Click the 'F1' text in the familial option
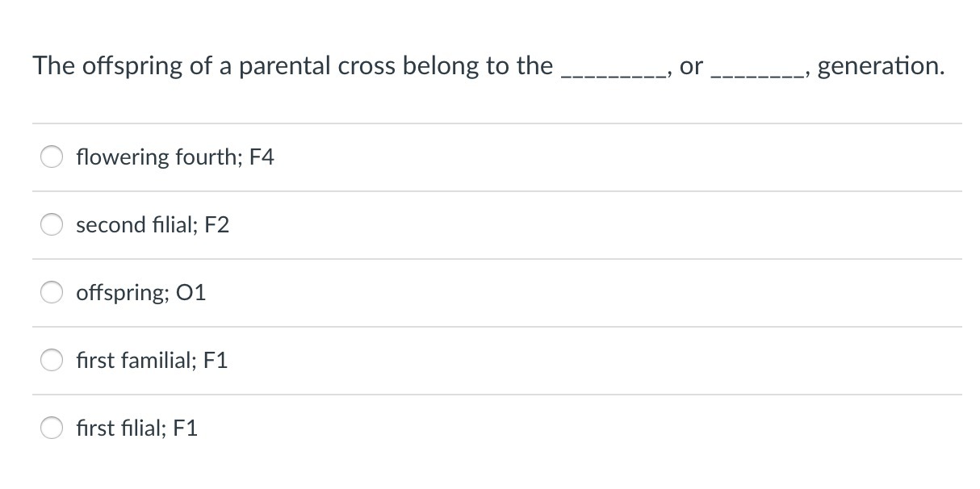This screenshot has height=489, width=980. point(216,360)
